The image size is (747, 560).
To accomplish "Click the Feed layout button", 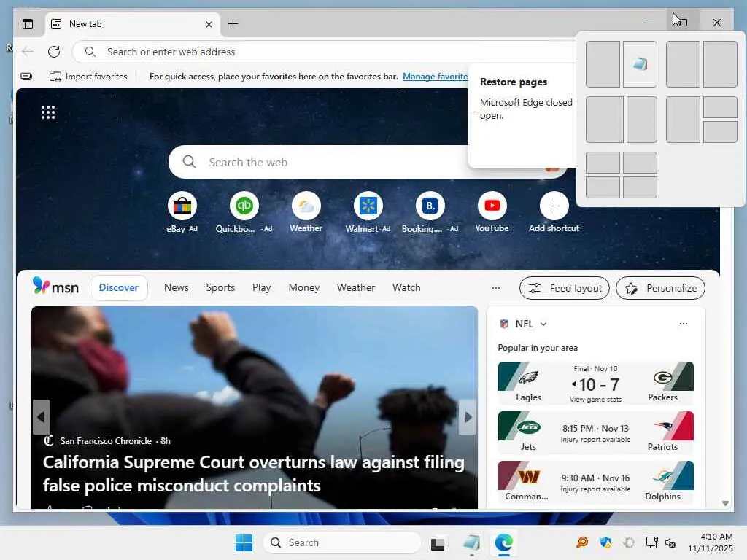I will (x=565, y=288).
